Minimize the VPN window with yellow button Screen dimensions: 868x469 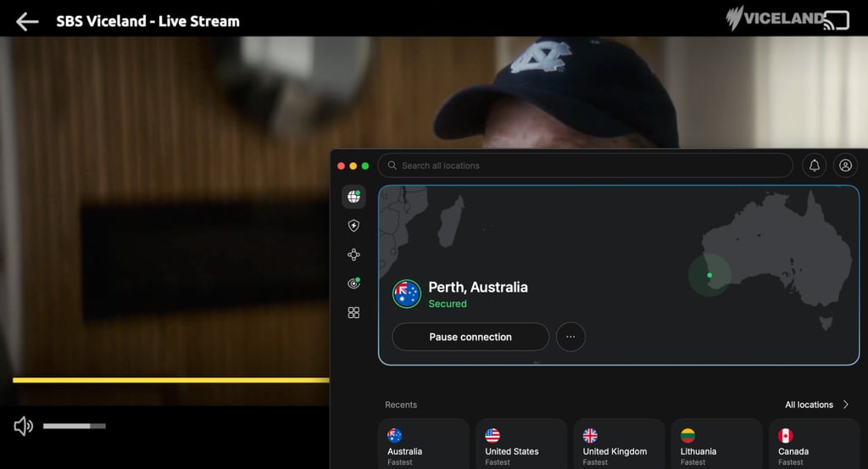353,165
